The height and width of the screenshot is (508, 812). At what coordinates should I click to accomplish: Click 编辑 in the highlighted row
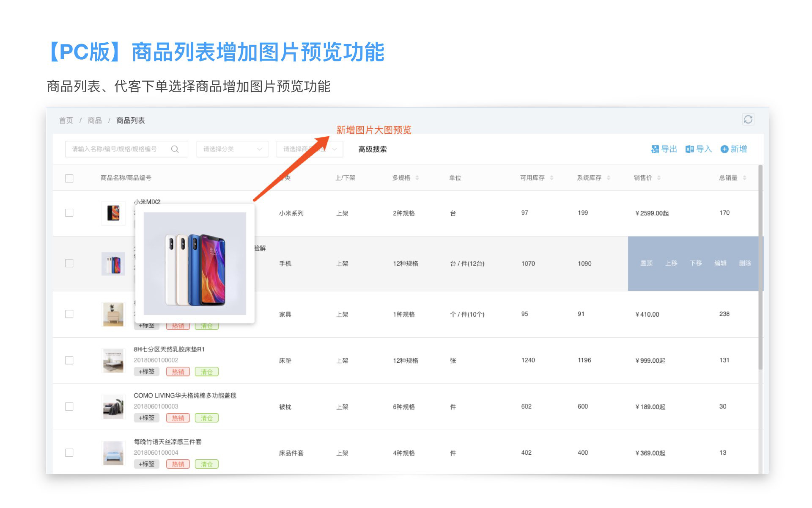click(720, 263)
